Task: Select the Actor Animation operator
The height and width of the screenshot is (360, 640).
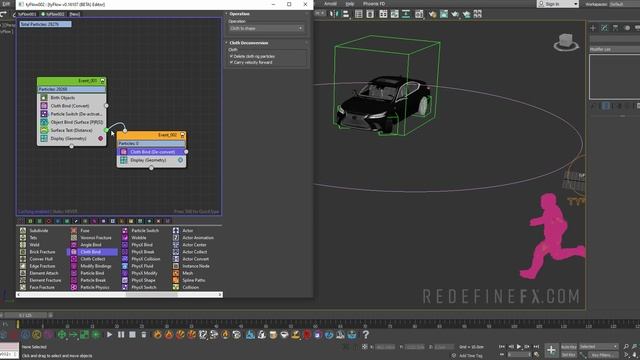Action: 198,238
